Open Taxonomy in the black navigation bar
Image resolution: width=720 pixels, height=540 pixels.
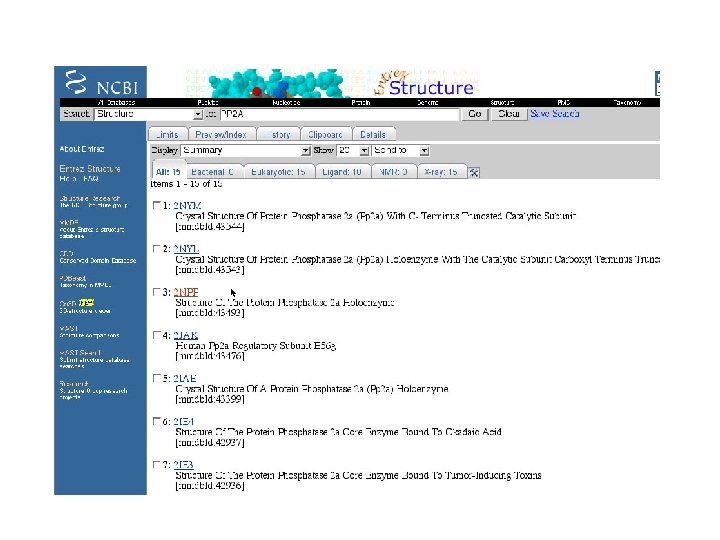(x=627, y=102)
